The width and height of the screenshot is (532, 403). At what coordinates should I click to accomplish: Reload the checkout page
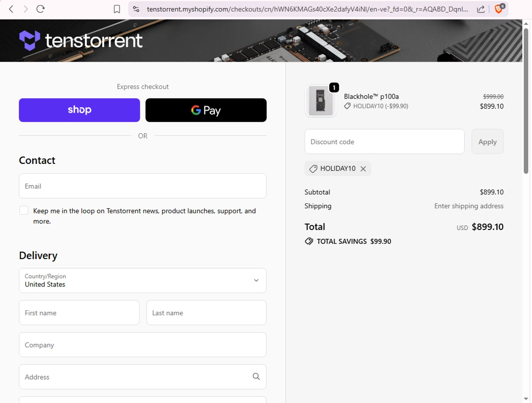40,9
